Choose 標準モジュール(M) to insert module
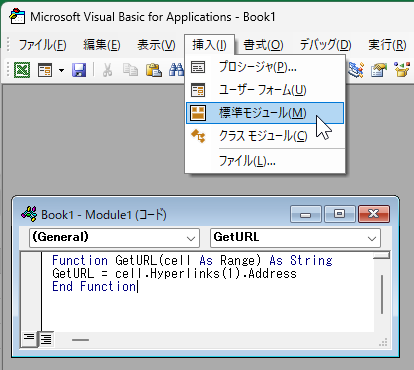Screen dimensions: 414x370 point(265,113)
